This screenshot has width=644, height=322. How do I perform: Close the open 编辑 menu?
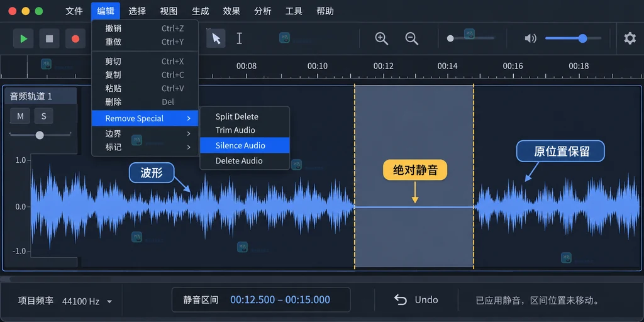[106, 11]
